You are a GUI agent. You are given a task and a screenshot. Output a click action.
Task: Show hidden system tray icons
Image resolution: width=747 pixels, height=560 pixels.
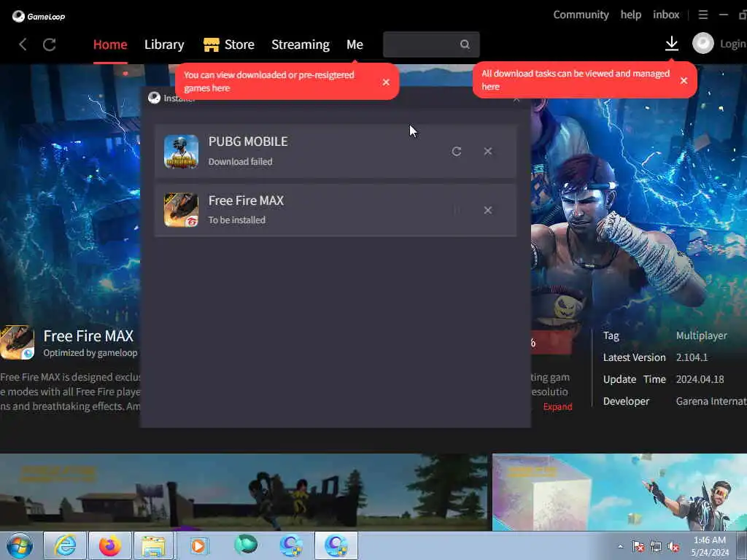coord(620,547)
